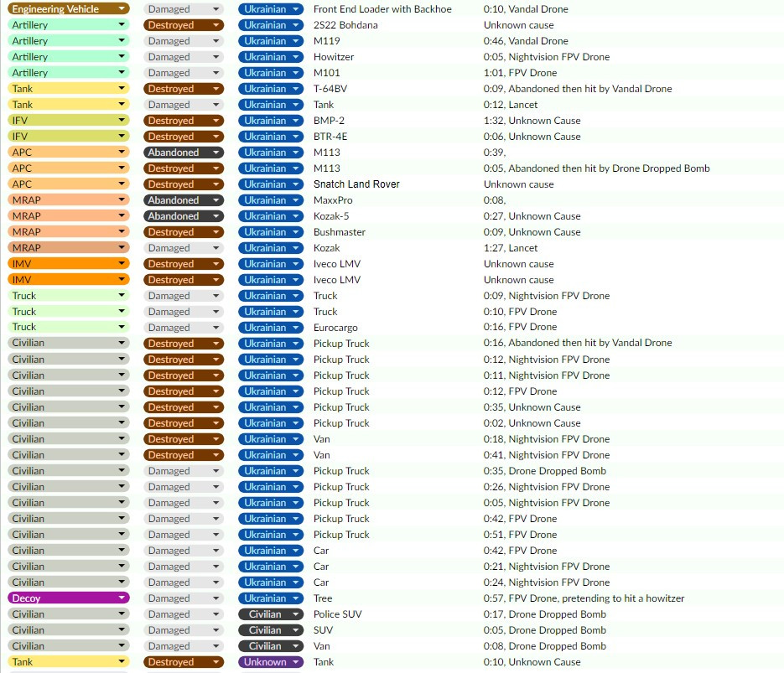Image resolution: width=784 pixels, height=673 pixels.
Task: Open Tank type dropdown in T-64BV row
Action: (x=69, y=89)
